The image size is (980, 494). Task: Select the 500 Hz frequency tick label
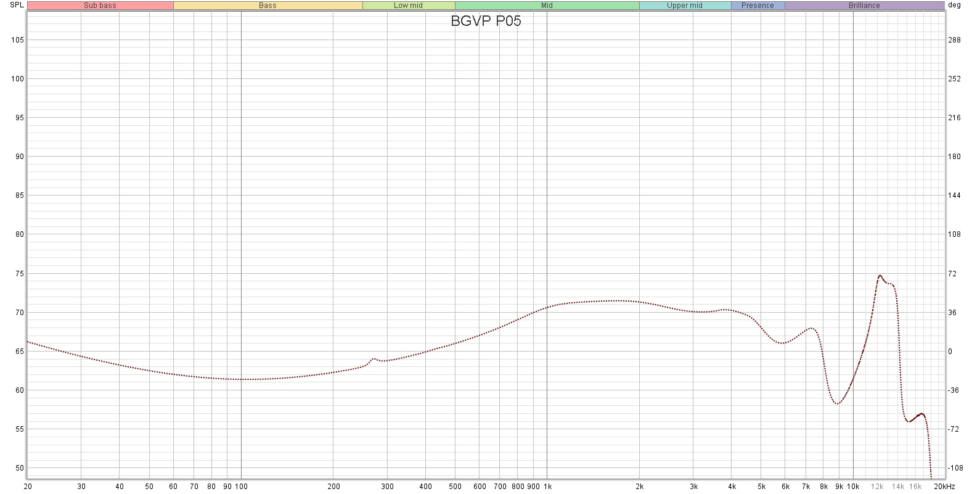point(455,487)
